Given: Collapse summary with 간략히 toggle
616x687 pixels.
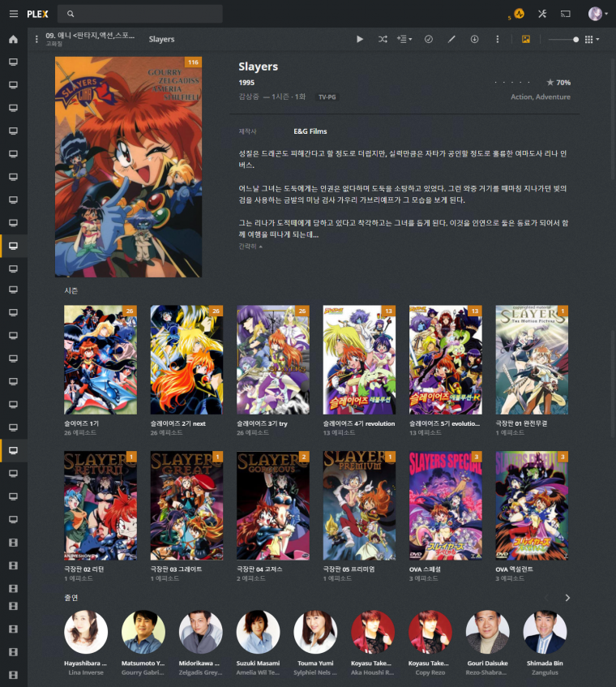Looking at the screenshot, I should click(x=250, y=247).
